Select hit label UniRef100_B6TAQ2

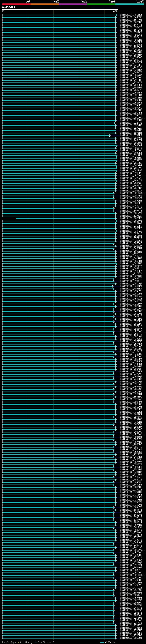[131, 20]
